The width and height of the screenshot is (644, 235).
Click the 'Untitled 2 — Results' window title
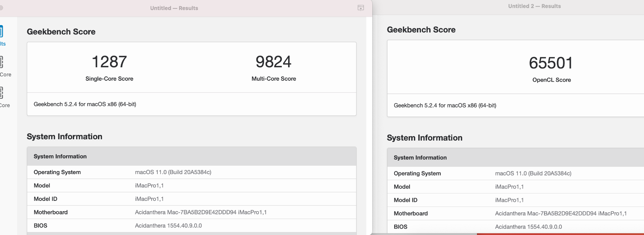pyautogui.click(x=534, y=6)
